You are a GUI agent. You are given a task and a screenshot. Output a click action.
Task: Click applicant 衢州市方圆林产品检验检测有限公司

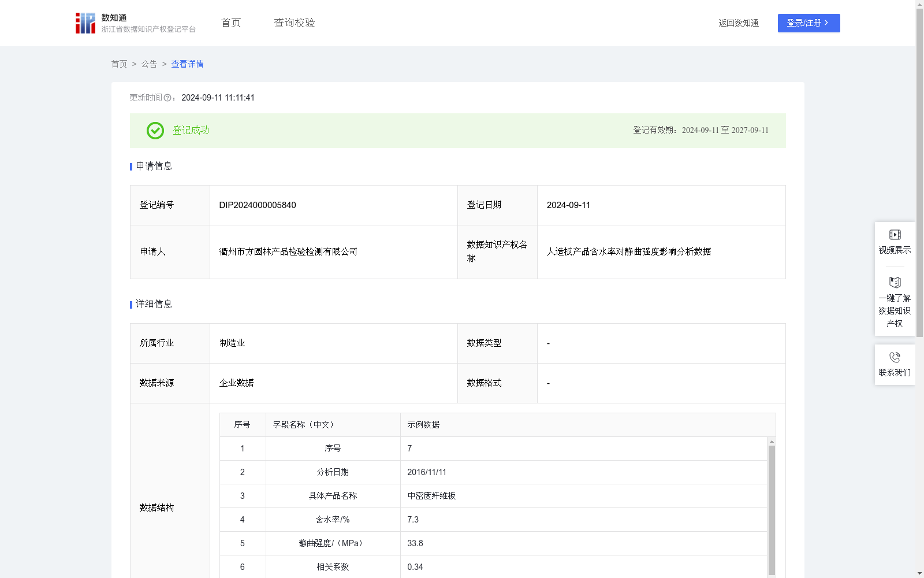pyautogui.click(x=288, y=252)
